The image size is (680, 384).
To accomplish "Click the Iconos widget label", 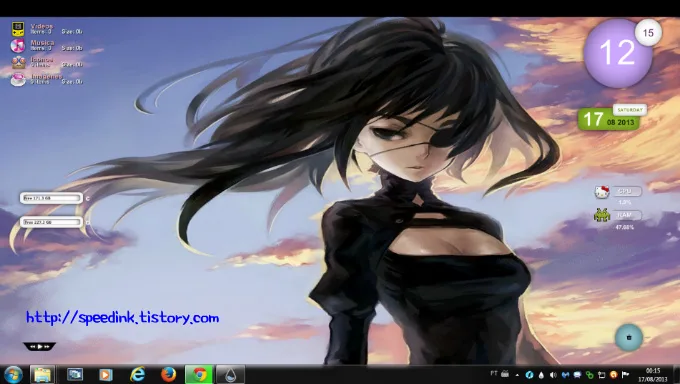I will (x=42, y=59).
